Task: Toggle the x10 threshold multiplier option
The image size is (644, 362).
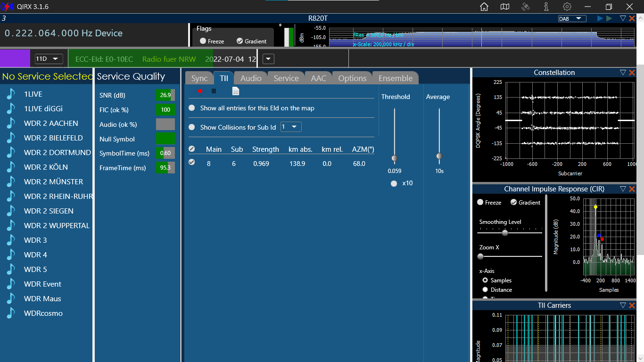Action: click(x=394, y=183)
